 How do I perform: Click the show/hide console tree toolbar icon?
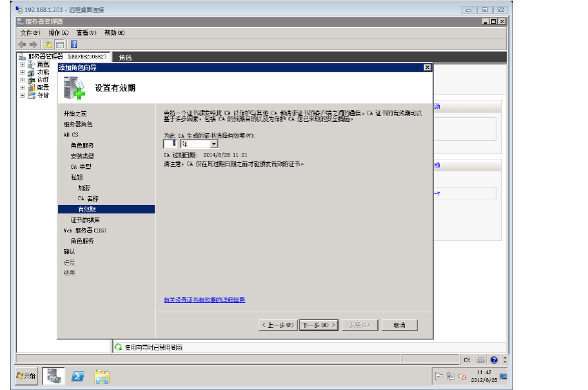coord(59,44)
